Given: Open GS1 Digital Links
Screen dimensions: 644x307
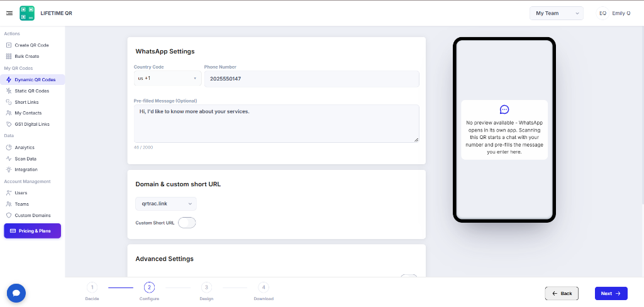Looking at the screenshot, I should click(33, 124).
